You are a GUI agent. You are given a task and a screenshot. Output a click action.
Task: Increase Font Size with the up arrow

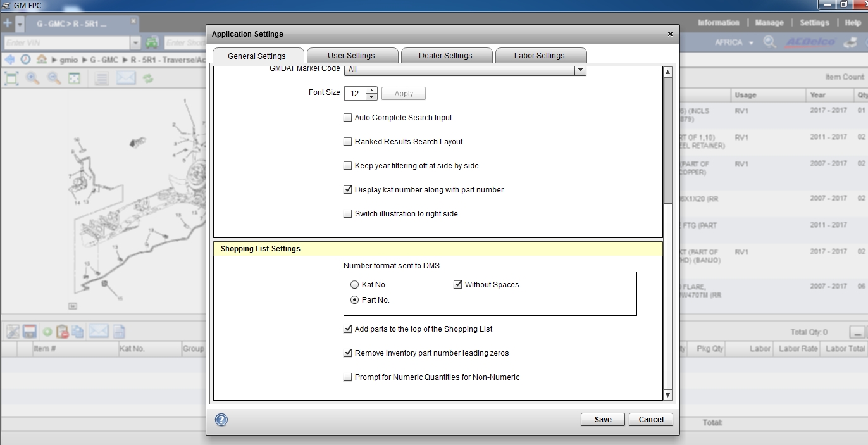click(x=371, y=91)
